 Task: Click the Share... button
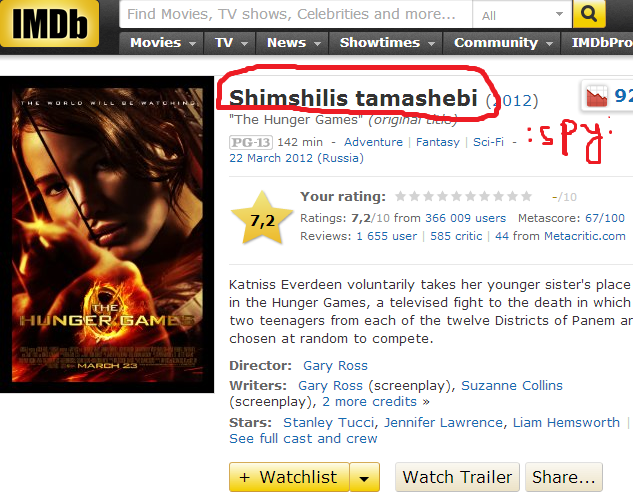click(564, 477)
